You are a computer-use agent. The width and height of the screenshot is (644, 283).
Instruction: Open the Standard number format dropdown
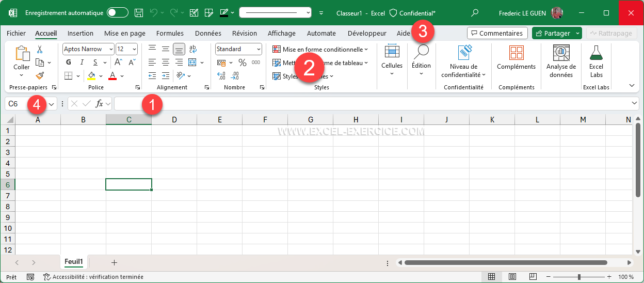pyautogui.click(x=259, y=49)
